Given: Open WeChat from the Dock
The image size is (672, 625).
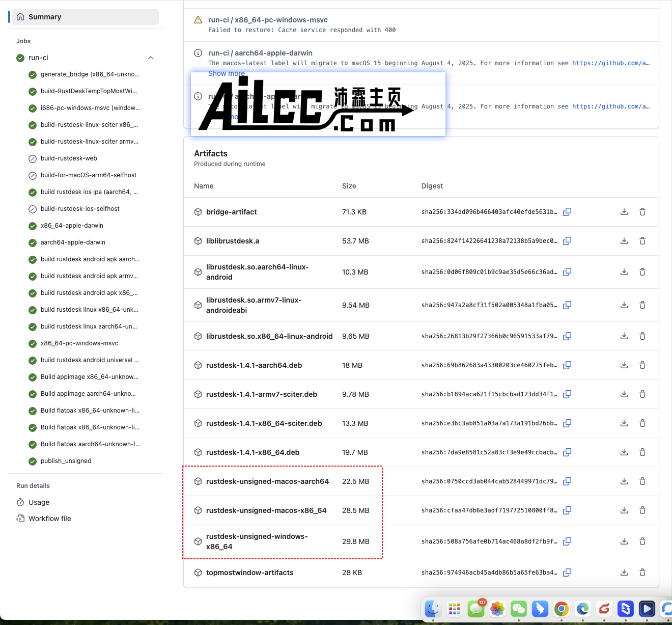Looking at the screenshot, I should 519,609.
